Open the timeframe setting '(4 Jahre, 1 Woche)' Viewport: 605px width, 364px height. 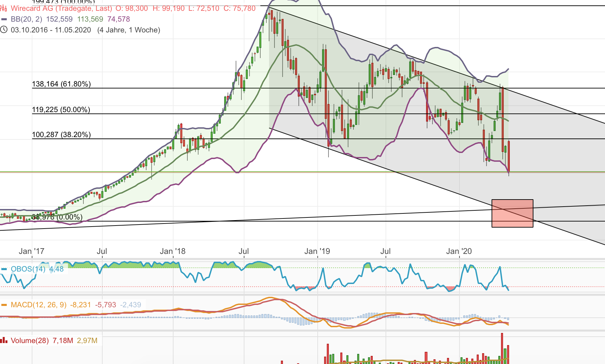tap(129, 30)
